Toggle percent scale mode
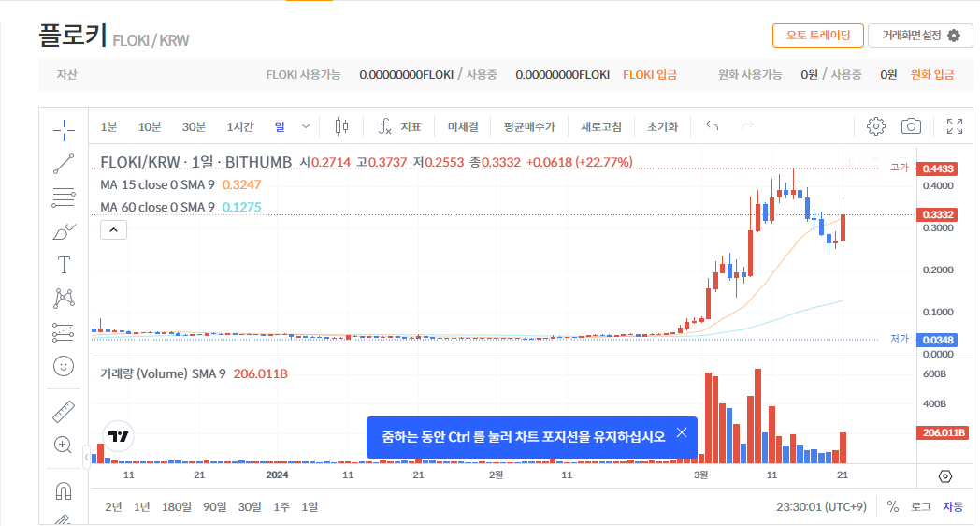Viewport: 980px width, 526px height. click(x=893, y=506)
